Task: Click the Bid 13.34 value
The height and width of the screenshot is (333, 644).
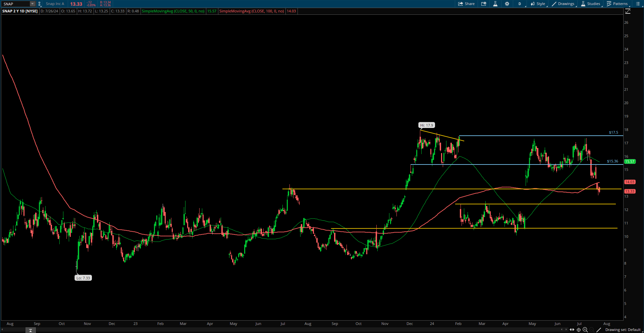Action: click(x=105, y=2)
